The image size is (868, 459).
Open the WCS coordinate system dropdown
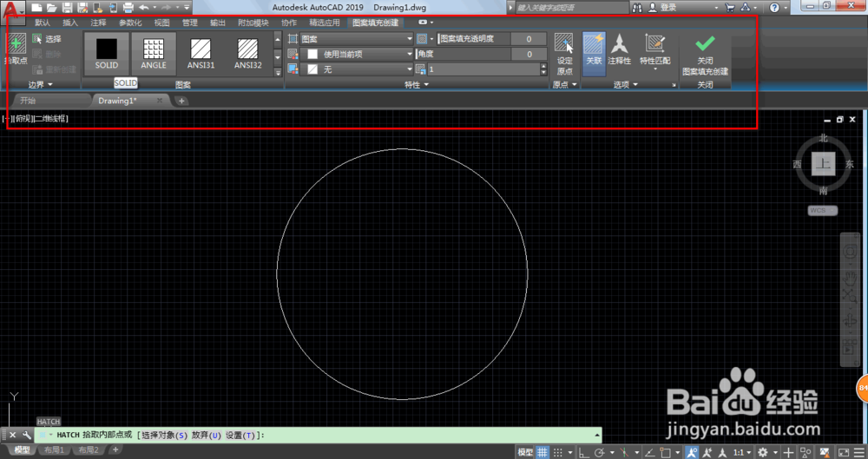click(x=823, y=210)
